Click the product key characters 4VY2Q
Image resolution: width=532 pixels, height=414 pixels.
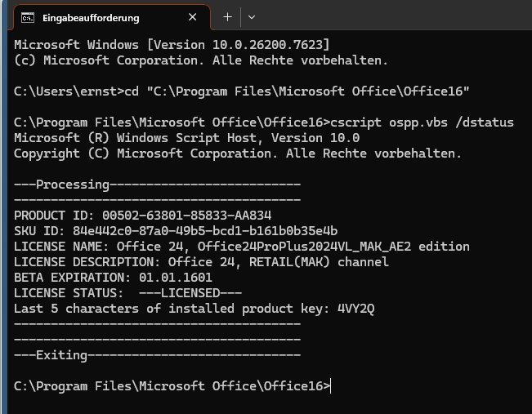[x=356, y=309]
